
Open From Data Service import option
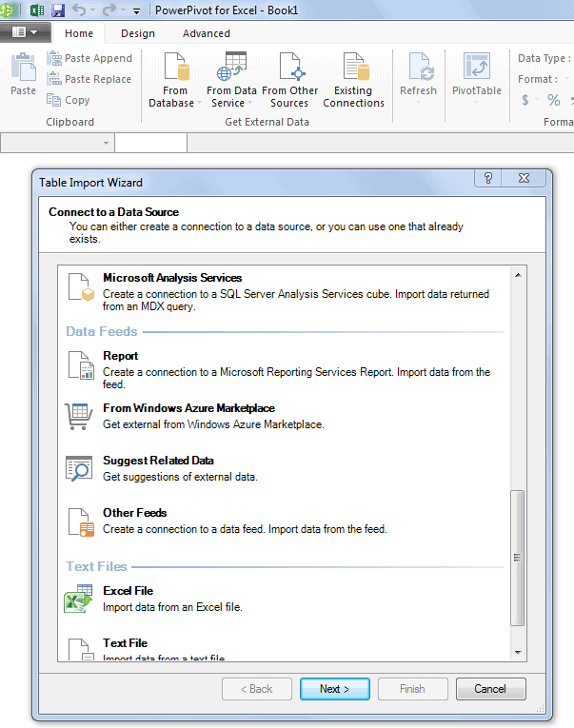coord(231,80)
